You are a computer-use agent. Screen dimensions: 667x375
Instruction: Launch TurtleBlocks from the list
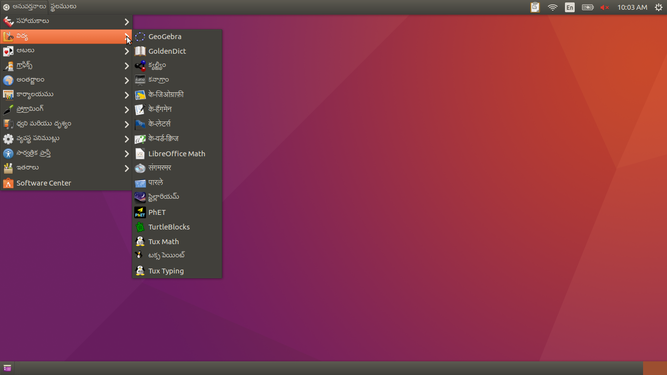pyautogui.click(x=177, y=227)
